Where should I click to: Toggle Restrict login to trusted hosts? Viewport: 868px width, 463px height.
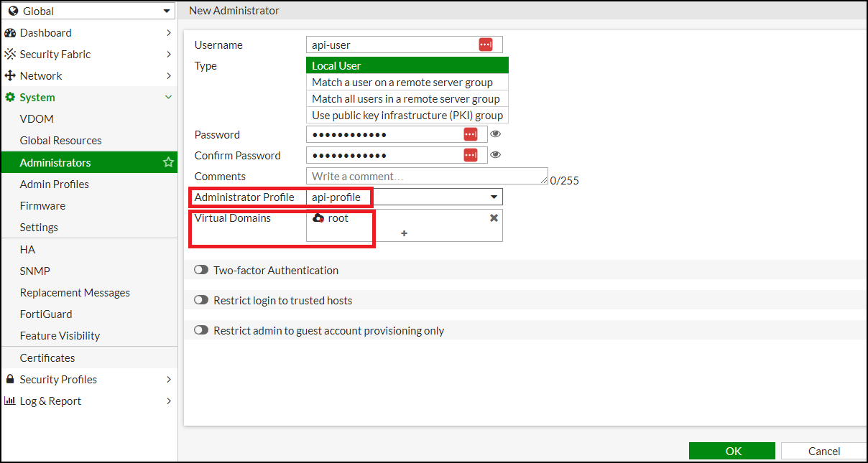pos(201,301)
